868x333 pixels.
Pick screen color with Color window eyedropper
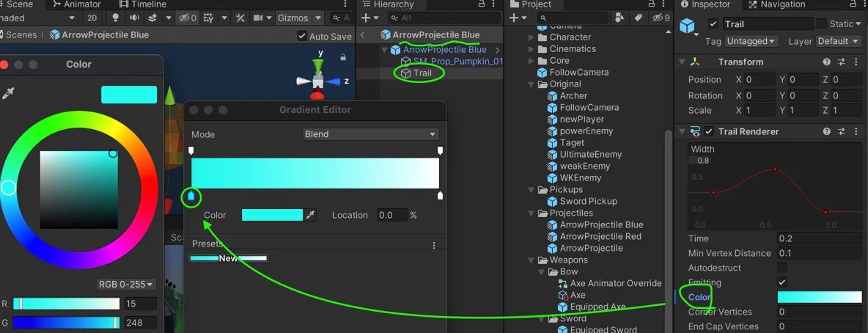(8, 94)
